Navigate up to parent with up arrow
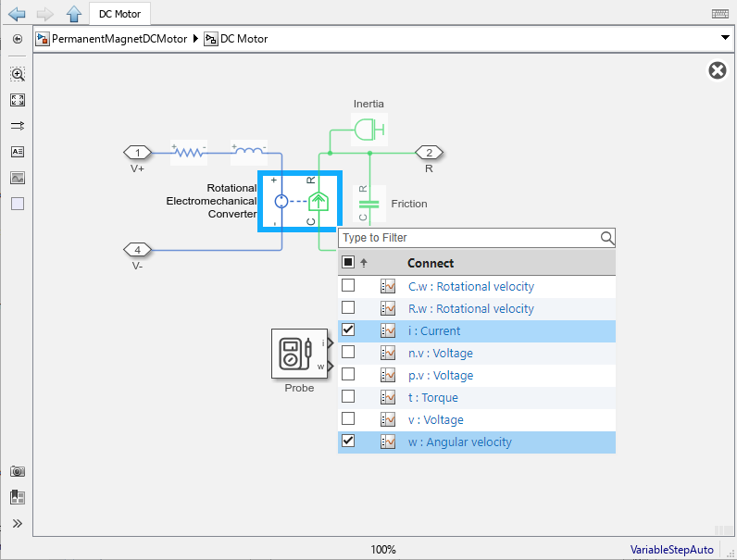Screen dimensions: 737x560 pyautogui.click(x=74, y=14)
